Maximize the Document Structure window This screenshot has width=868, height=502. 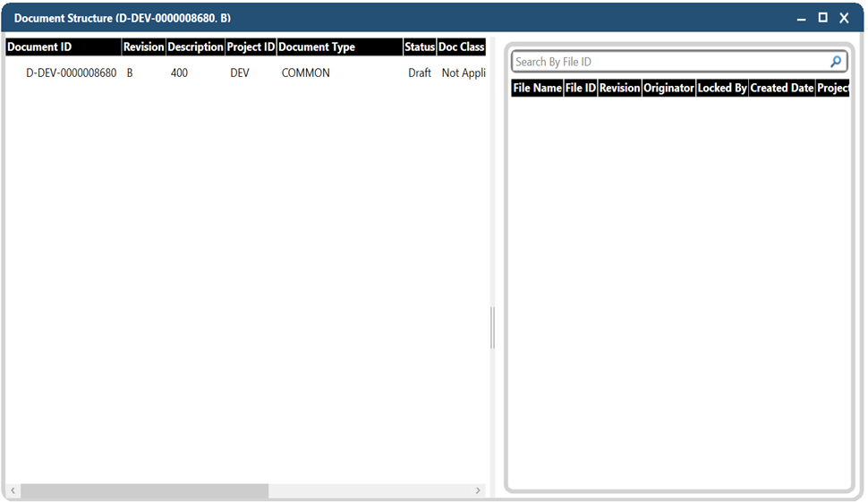point(822,18)
